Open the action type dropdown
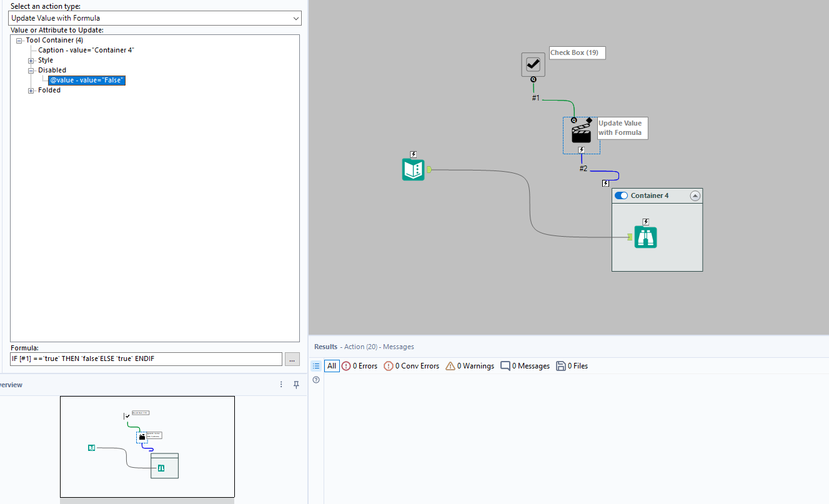829x504 pixels. tap(295, 18)
